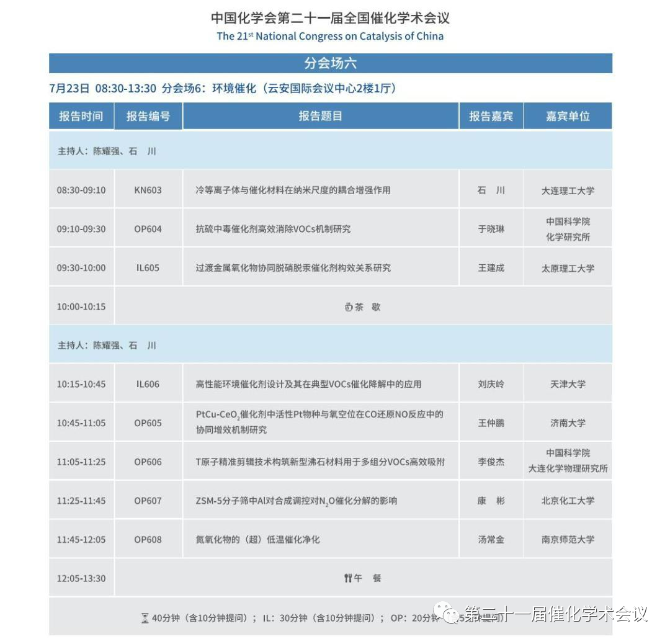Select the English subtitle 'The 21st National Congress on Catalysis of China'
670x644 pixels.
coord(330,37)
